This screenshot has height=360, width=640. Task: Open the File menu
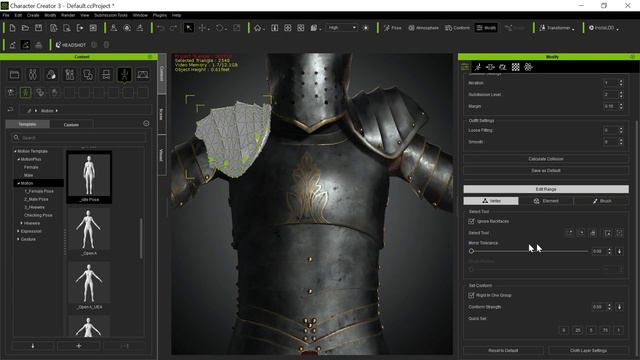point(6,15)
